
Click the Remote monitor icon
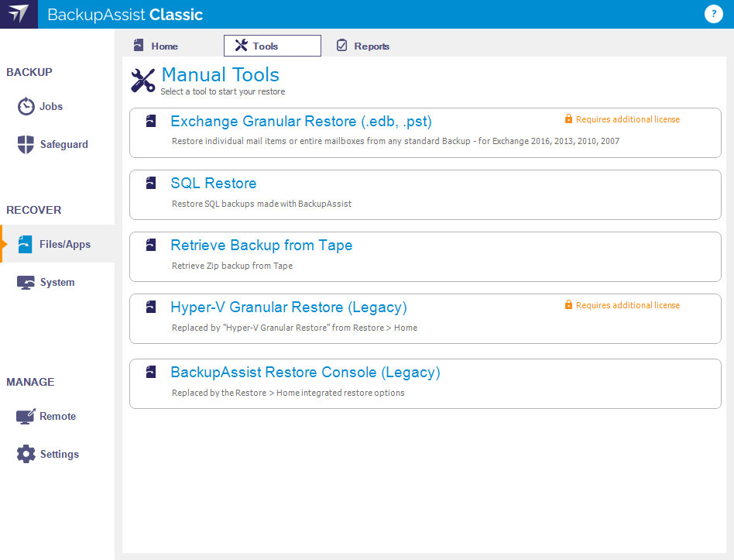(x=26, y=416)
